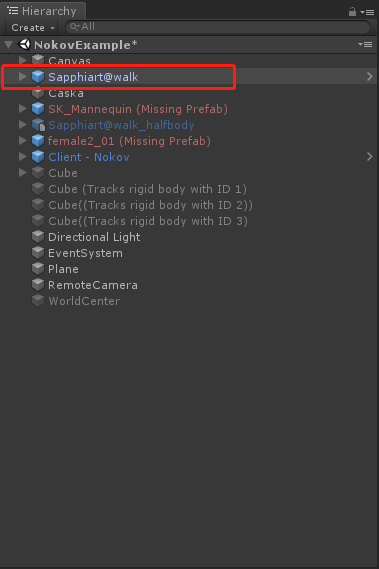
Task: Click the cube icon beside RemoteCamera
Action: click(x=38, y=285)
